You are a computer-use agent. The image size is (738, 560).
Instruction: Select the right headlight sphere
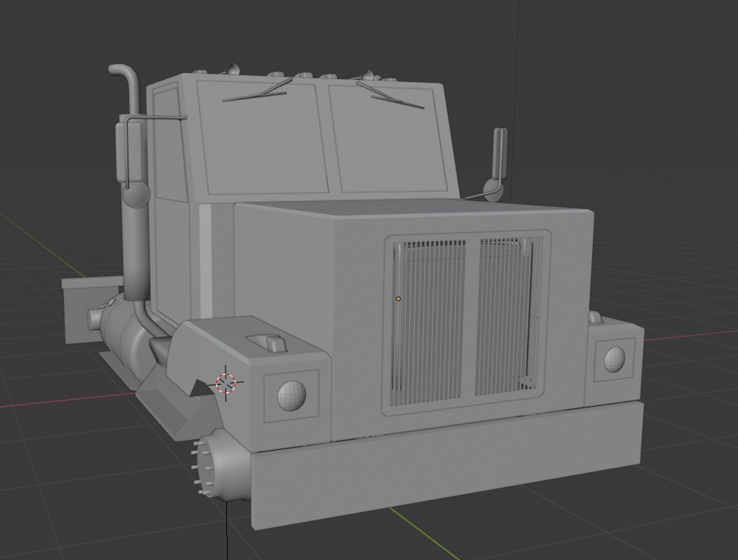coord(613,359)
